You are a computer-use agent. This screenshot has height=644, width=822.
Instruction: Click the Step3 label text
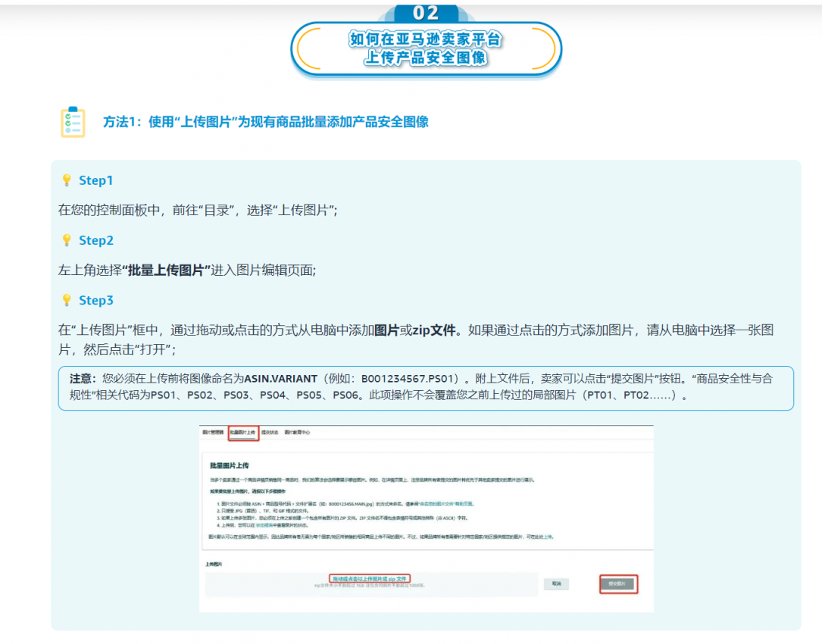click(96, 301)
